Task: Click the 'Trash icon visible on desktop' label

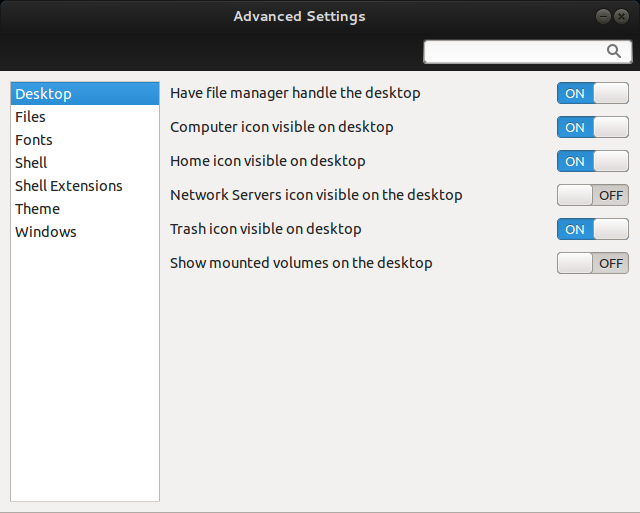Action: coord(265,229)
